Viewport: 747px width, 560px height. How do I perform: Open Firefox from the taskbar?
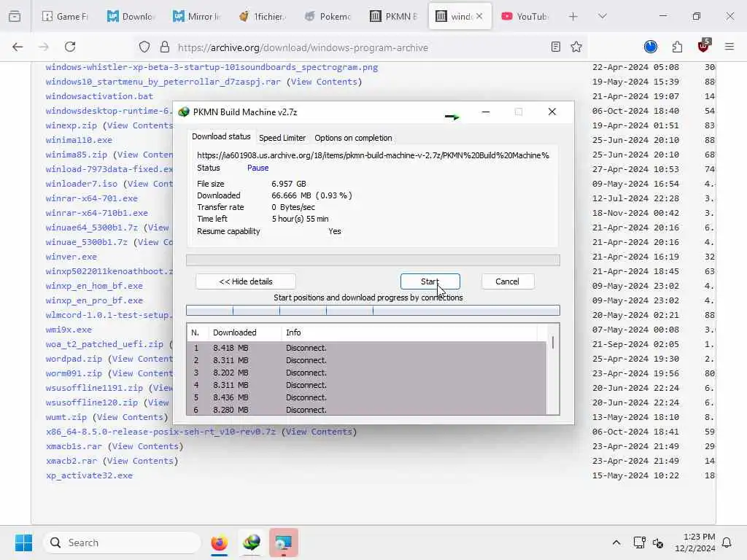(219, 542)
